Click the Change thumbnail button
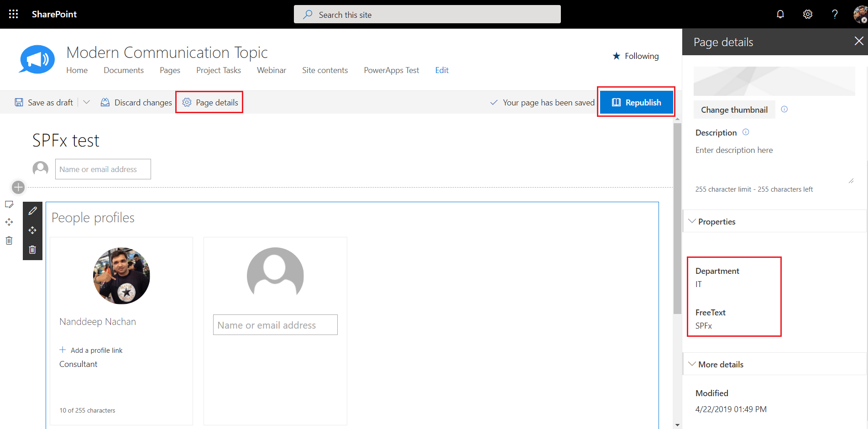The height and width of the screenshot is (429, 868). [x=734, y=110]
